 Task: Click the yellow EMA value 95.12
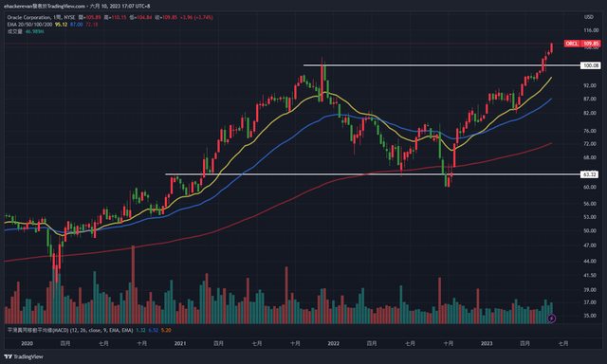(x=61, y=25)
